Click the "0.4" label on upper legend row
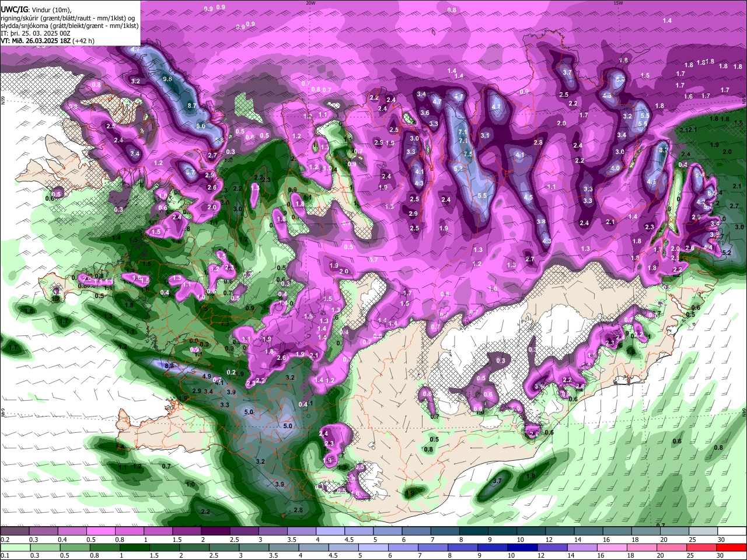 (x=62, y=540)
